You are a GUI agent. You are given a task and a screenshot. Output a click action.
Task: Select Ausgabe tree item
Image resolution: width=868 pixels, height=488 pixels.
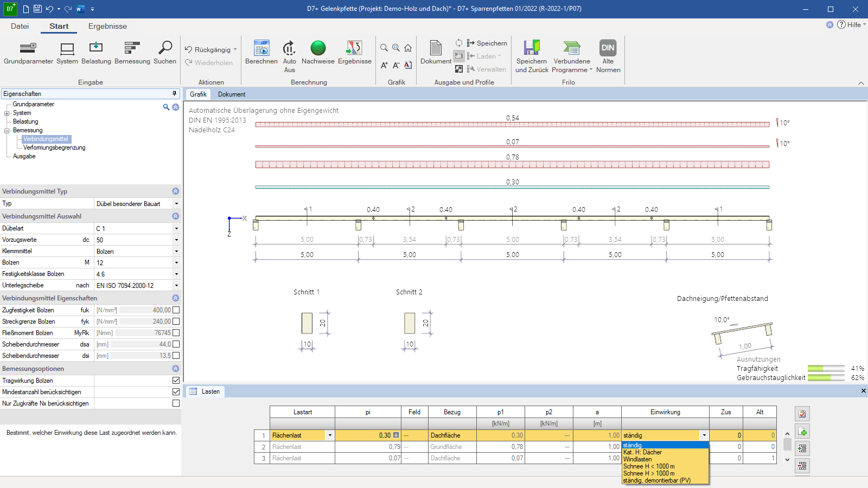click(24, 156)
